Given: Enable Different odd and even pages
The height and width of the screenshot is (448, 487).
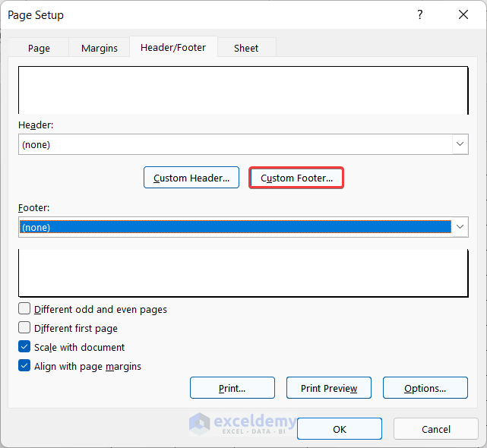Looking at the screenshot, I should [x=25, y=309].
